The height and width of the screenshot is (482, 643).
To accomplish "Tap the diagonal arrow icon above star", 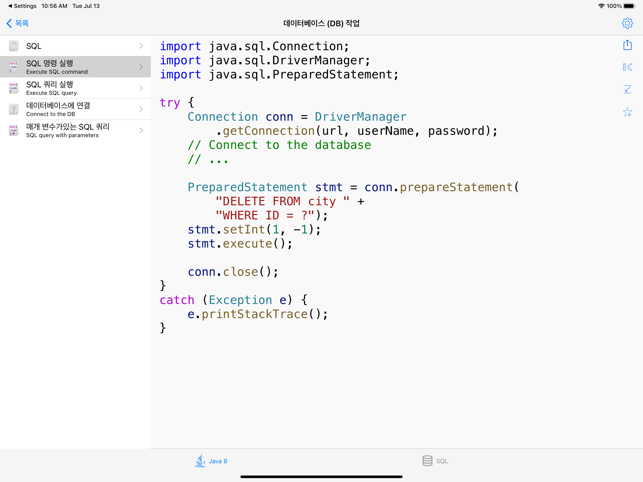I will [x=627, y=90].
